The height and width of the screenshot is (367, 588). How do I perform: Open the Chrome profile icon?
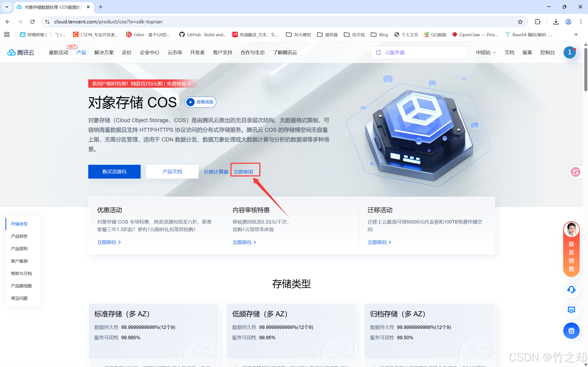(568, 22)
